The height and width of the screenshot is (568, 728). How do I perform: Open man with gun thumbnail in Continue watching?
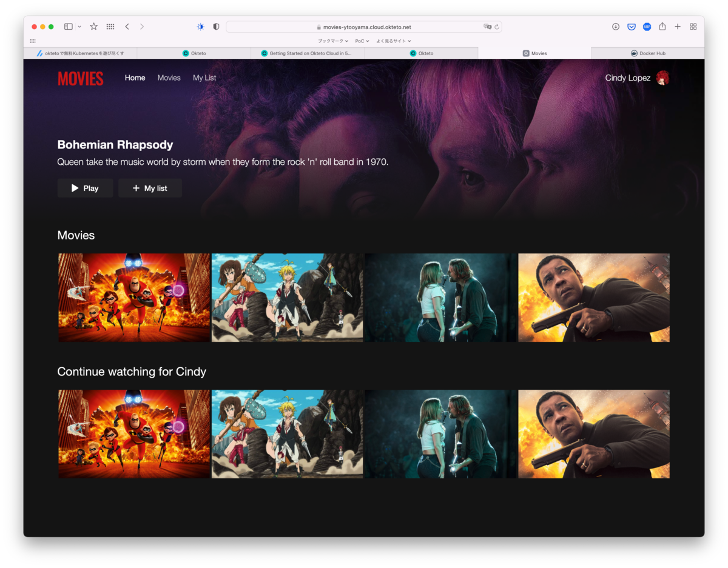pyautogui.click(x=594, y=434)
